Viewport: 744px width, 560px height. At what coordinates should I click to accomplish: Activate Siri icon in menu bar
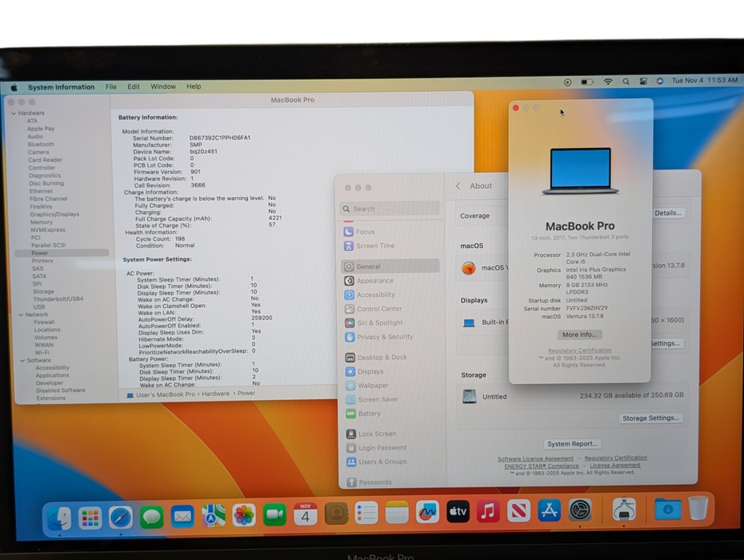(x=659, y=81)
